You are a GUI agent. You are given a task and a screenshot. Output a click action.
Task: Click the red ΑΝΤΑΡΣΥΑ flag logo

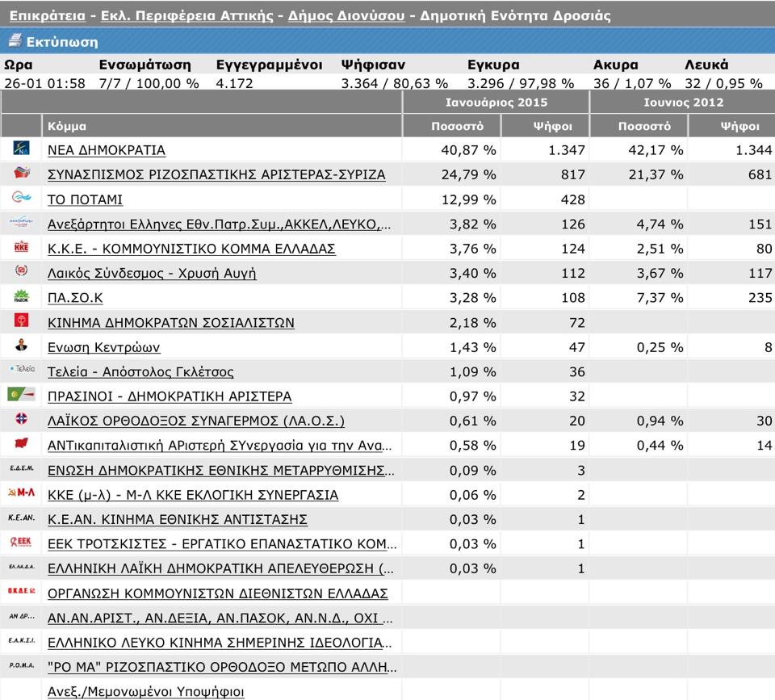click(21, 442)
